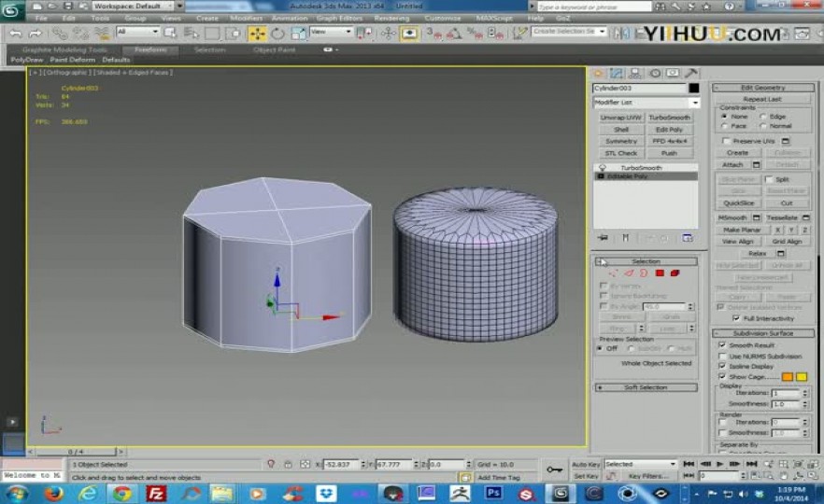Collapse the Subdivision Surface rollout
Image resolution: width=824 pixels, height=504 pixels.
[x=763, y=333]
